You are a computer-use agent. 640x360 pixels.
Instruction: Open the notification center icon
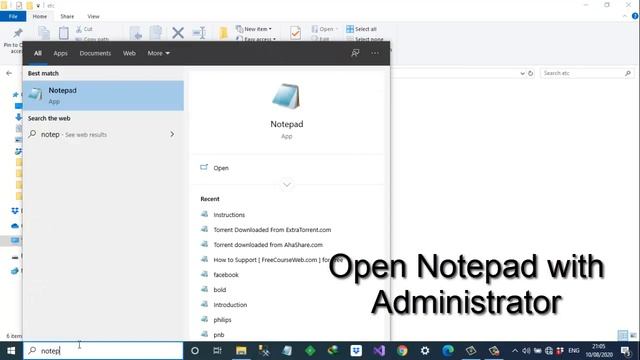point(626,351)
